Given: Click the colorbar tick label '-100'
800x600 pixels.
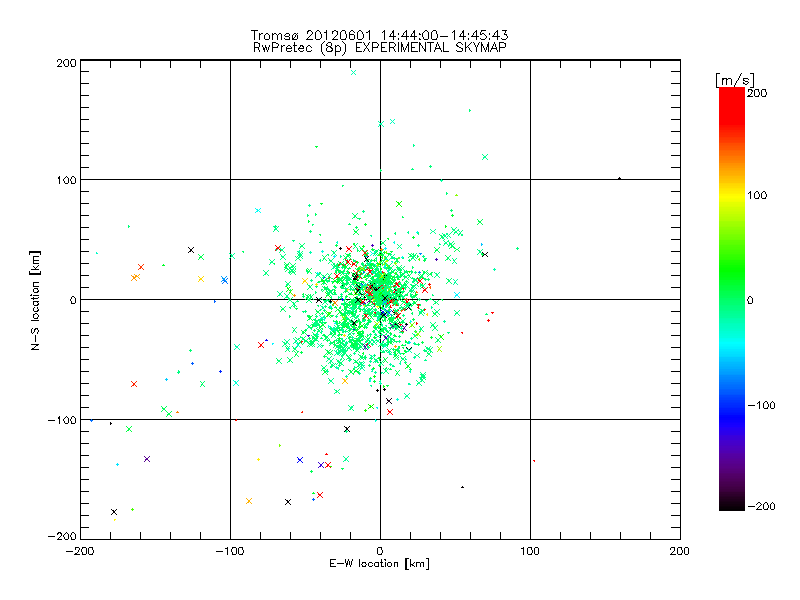Looking at the screenshot, I should click(761, 405).
